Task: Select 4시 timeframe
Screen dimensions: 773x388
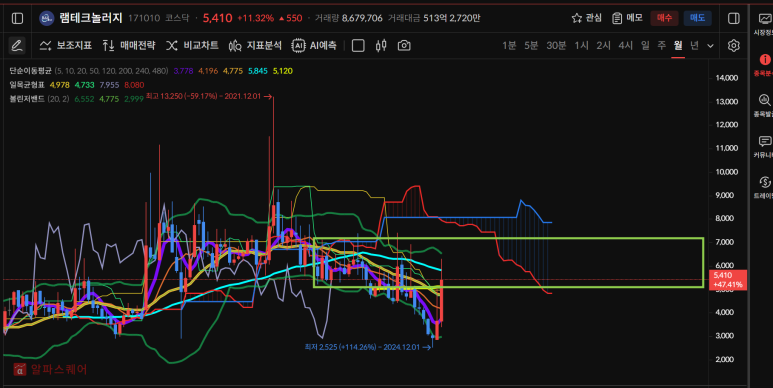Action: point(626,45)
